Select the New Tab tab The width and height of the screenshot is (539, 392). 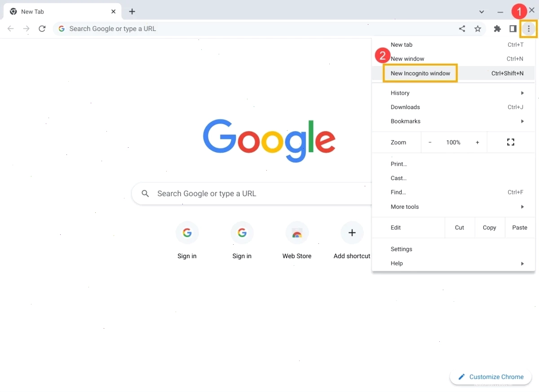62,12
